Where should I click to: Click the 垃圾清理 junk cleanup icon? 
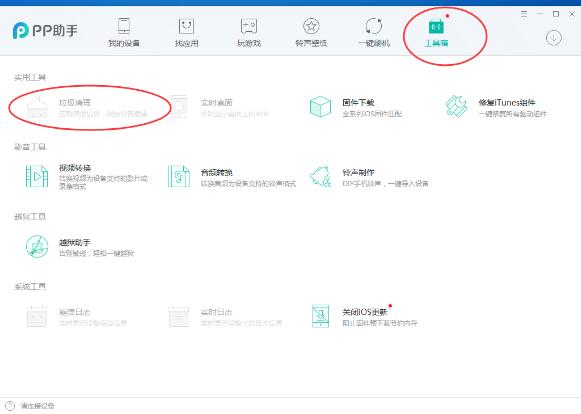37,107
